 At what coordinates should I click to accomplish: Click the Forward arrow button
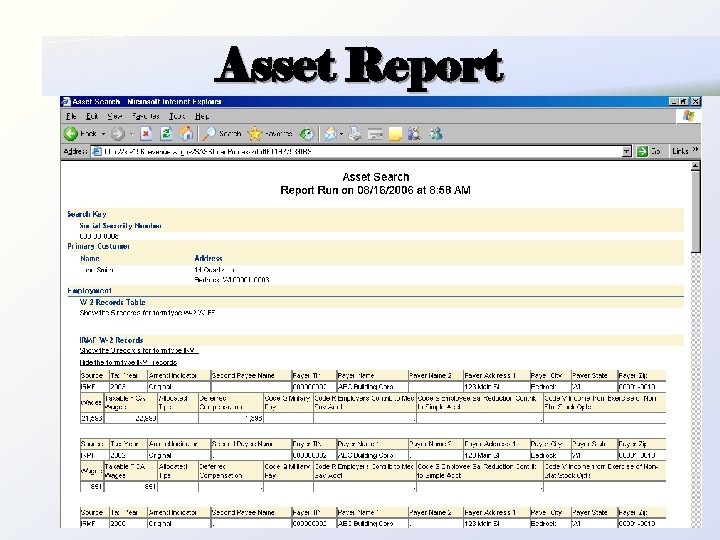pos(118,134)
